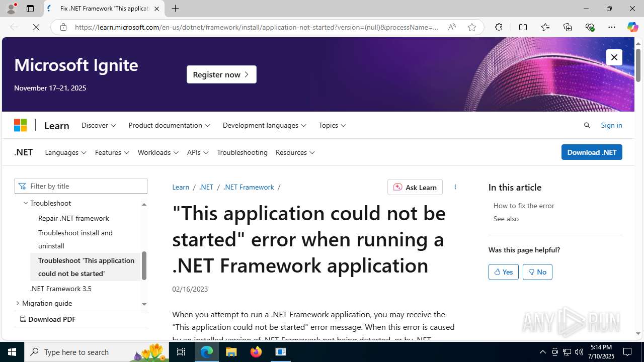
Task: Show hidden tray icons
Action: [x=542, y=352]
